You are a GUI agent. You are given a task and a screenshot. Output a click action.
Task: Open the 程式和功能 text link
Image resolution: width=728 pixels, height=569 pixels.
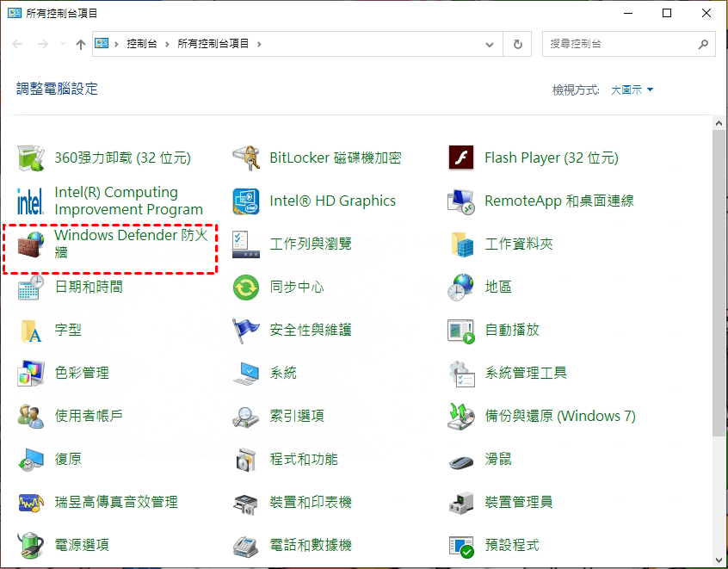pyautogui.click(x=304, y=460)
